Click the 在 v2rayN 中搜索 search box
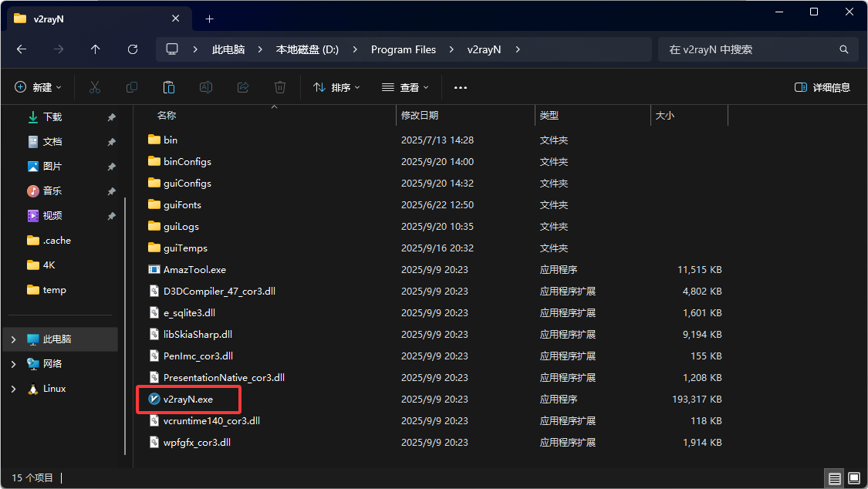This screenshot has height=489, width=868. (748, 49)
